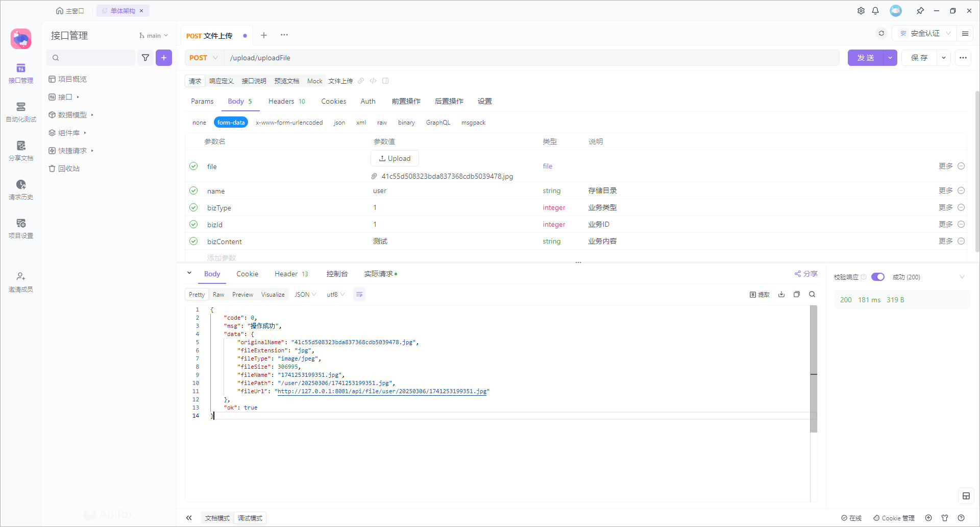
Task: Open the 控制台 response tab
Action: pyautogui.click(x=337, y=274)
